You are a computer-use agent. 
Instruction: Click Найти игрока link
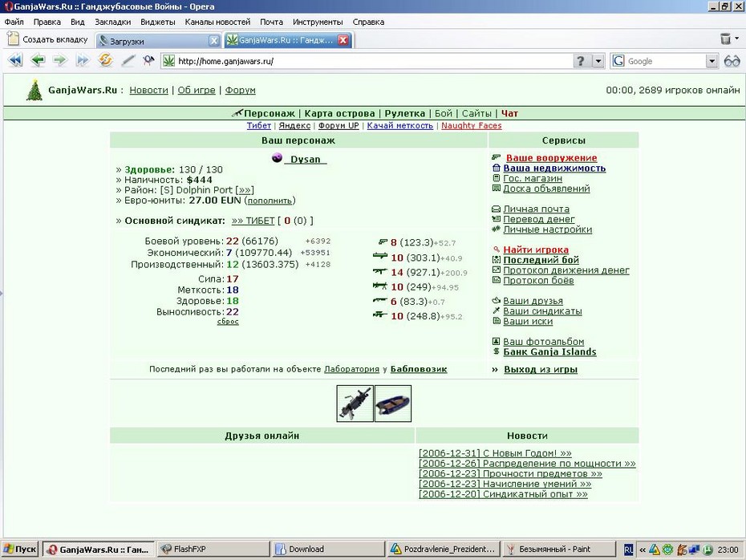pyautogui.click(x=536, y=250)
